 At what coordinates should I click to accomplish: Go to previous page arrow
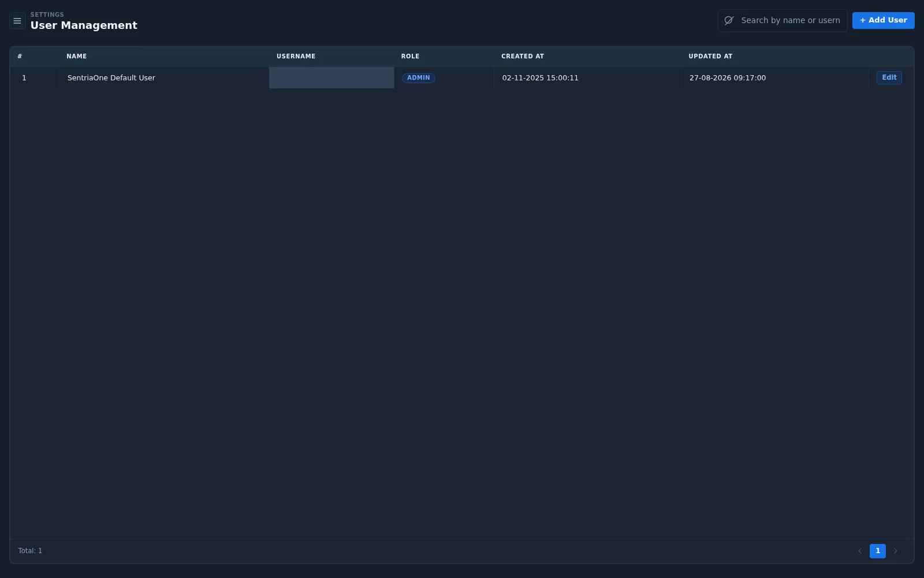click(860, 551)
